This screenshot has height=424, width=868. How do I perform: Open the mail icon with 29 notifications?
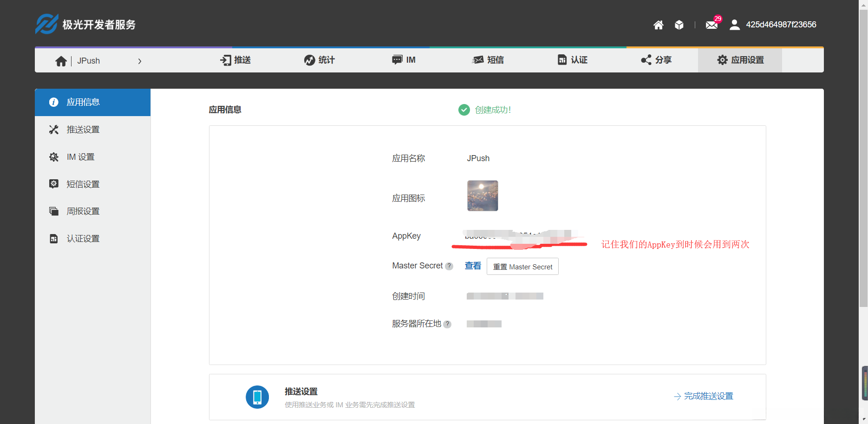coord(711,25)
